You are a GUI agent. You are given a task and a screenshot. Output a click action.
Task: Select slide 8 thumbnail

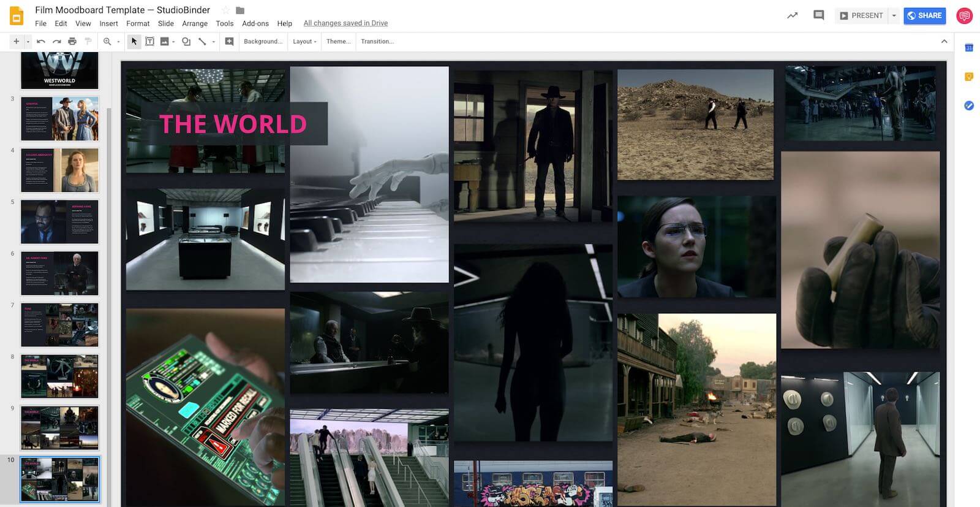pyautogui.click(x=59, y=376)
